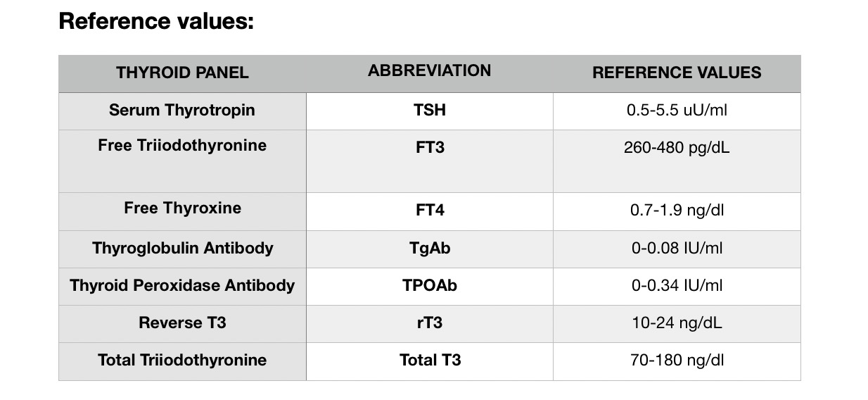This screenshot has height=400, width=868.
Task: Select the TgAb abbreviation cell
Action: pyautogui.click(x=429, y=248)
